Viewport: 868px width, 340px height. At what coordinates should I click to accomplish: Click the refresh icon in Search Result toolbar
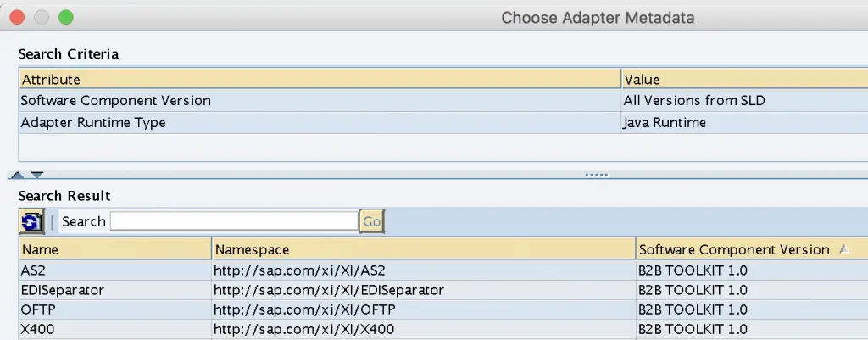[31, 221]
